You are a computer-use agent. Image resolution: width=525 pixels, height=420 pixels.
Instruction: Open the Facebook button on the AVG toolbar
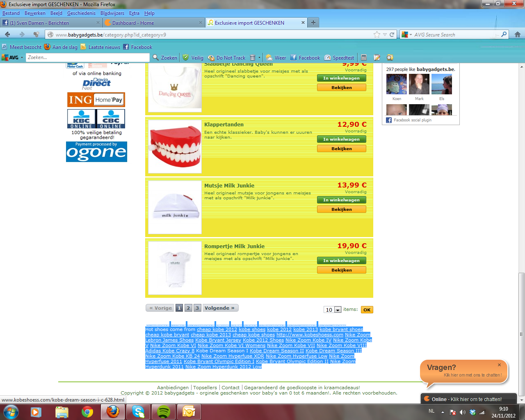[x=305, y=58]
